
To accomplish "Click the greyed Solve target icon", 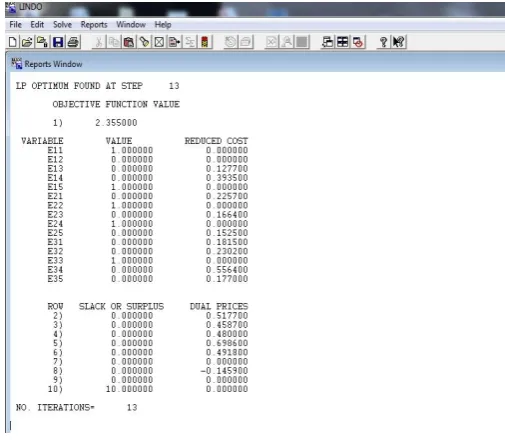I will [x=230, y=42].
